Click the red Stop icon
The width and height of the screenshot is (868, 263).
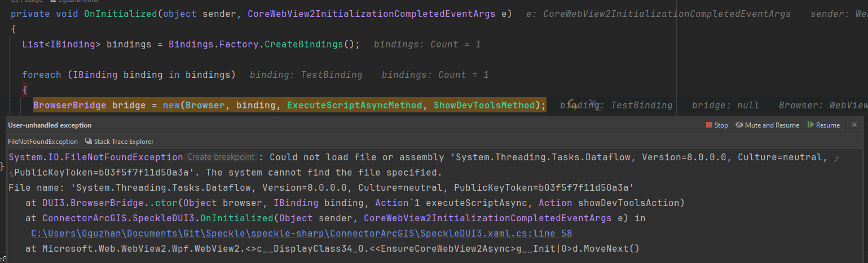709,125
